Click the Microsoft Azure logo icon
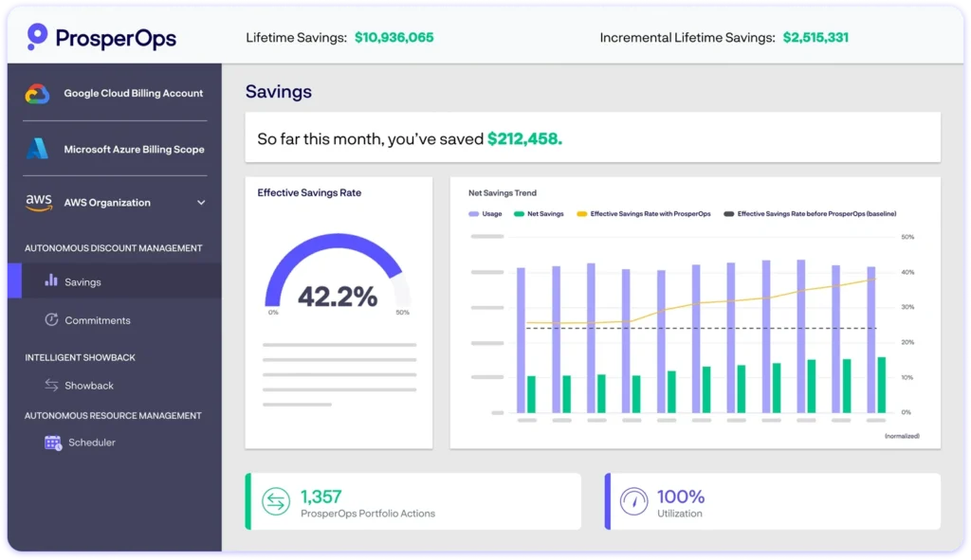This screenshot has height=560, width=971. pos(37,149)
